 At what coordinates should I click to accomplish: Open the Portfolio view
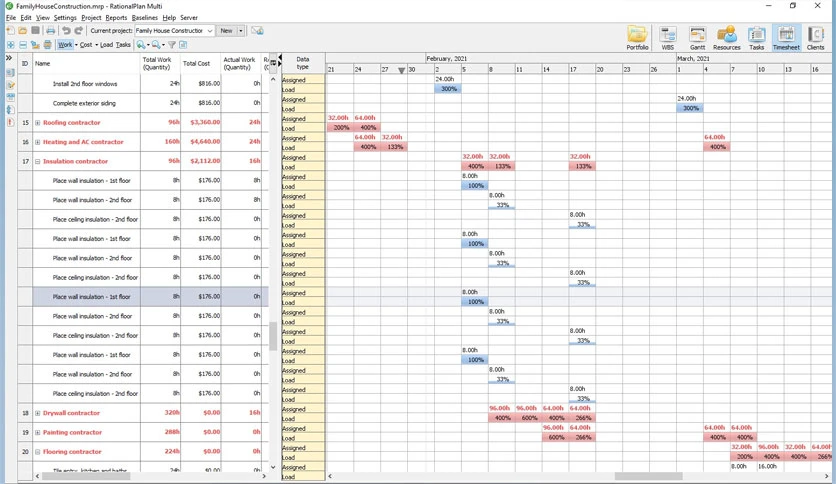637,38
